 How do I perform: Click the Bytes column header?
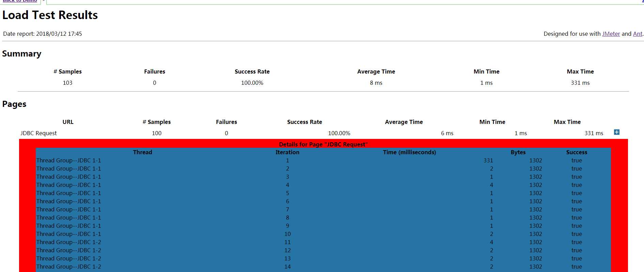518,152
